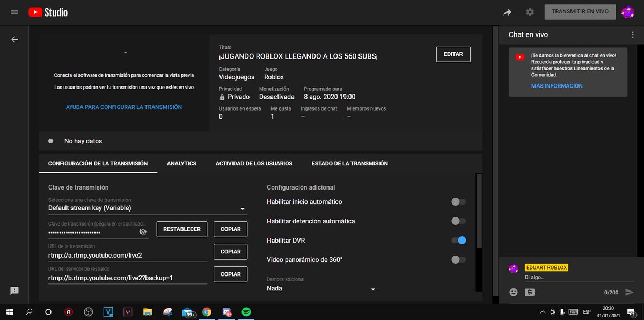The height and width of the screenshot is (320, 644).
Task: Click the No hay datos status
Action: (83, 141)
